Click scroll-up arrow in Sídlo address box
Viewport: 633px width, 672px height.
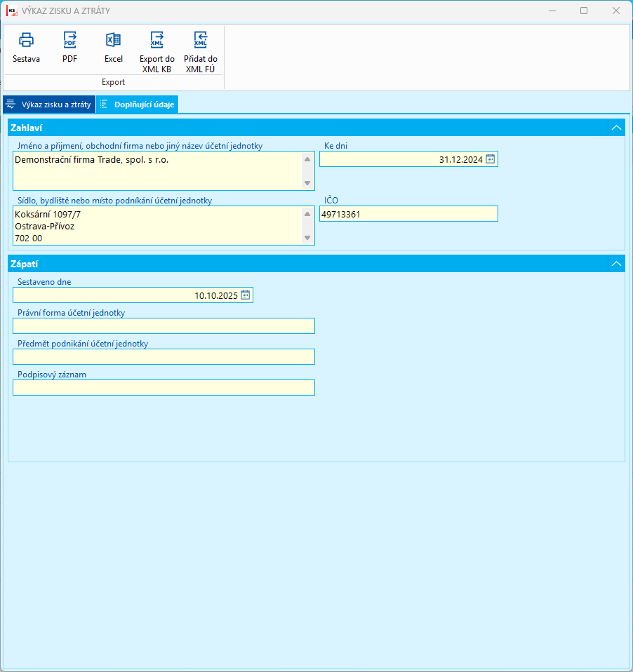(307, 214)
